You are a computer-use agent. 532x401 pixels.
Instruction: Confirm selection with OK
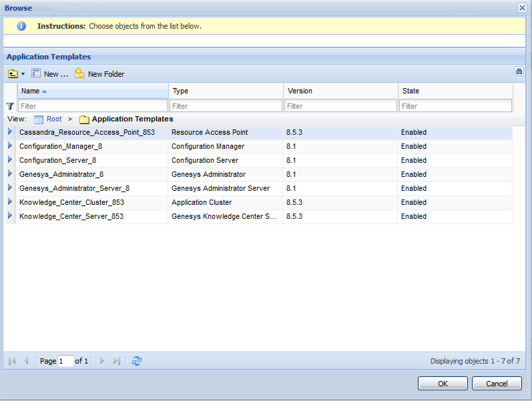tap(443, 384)
